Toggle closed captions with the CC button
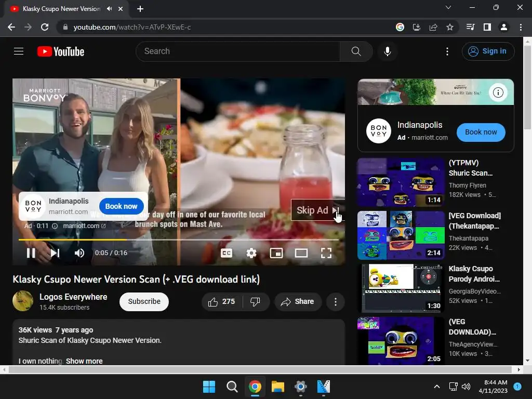The height and width of the screenshot is (399, 532). [x=227, y=253]
